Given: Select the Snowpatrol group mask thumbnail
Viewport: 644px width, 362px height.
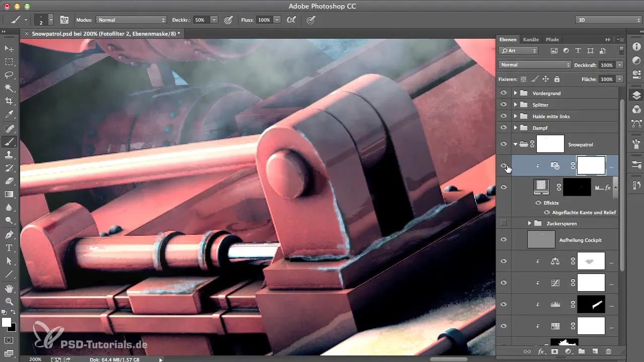Looking at the screenshot, I should [x=550, y=144].
